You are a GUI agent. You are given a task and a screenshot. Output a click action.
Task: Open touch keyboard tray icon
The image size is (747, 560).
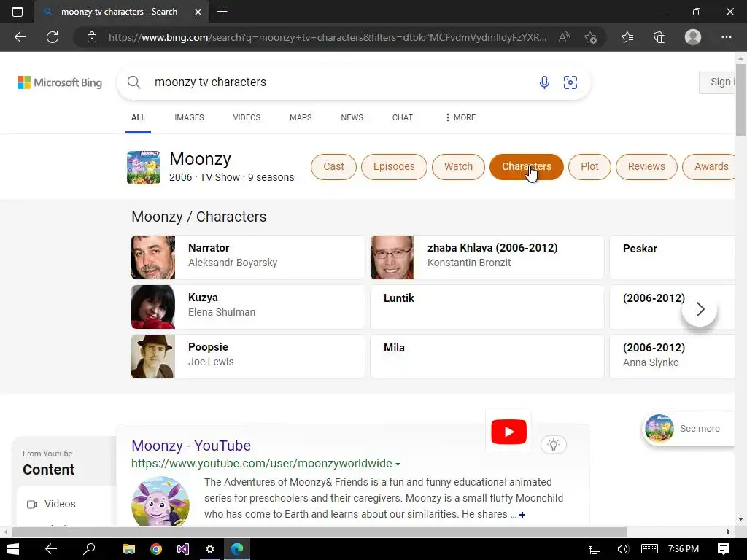[649, 549]
